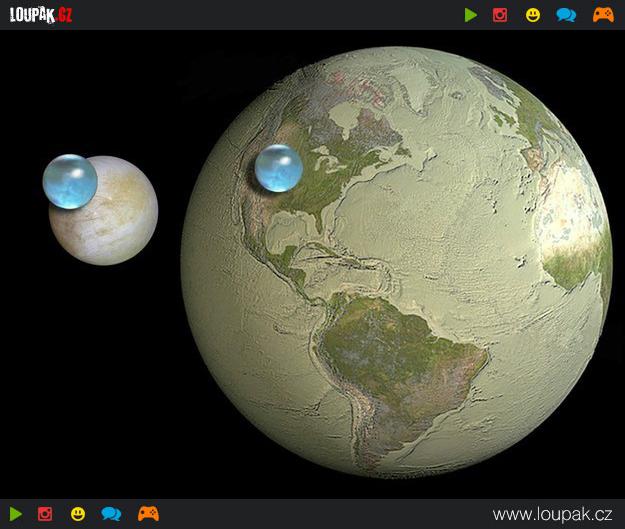625x529 pixels.
Task: Open the blue chat bubbles icon in the header
Action: [566, 15]
